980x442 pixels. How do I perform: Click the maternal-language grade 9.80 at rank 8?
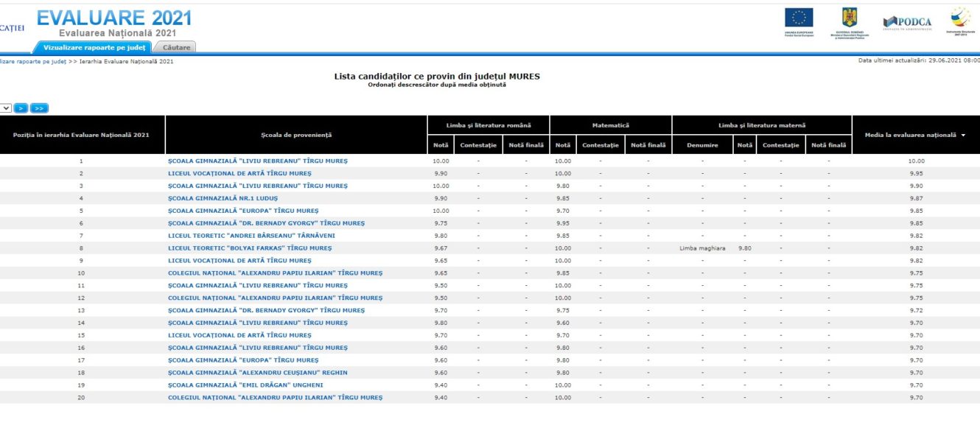[x=745, y=248]
